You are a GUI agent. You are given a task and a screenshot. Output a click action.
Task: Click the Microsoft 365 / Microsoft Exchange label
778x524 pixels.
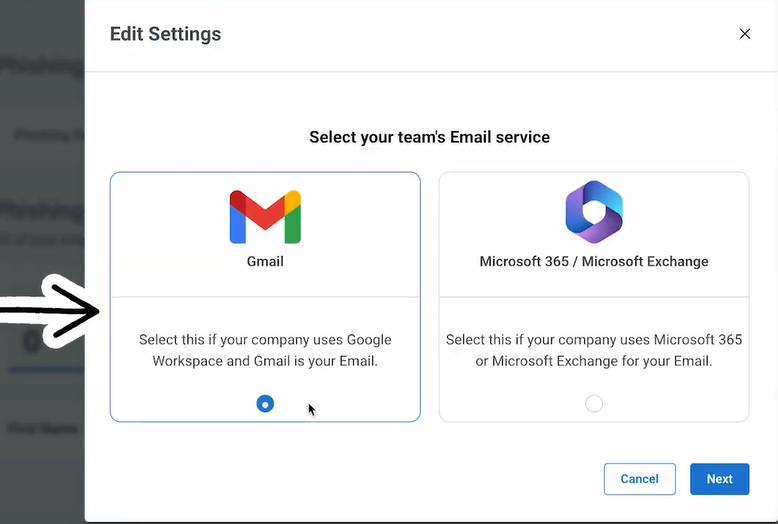point(594,262)
